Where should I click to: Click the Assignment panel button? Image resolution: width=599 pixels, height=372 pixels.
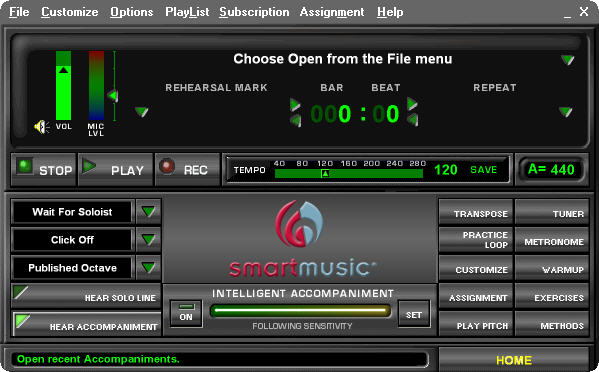[476, 296]
